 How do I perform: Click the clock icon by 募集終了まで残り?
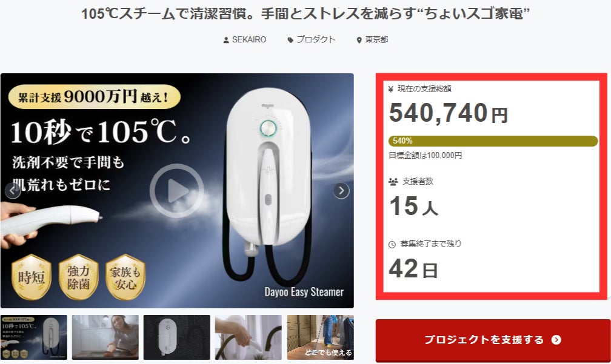pyautogui.click(x=392, y=245)
